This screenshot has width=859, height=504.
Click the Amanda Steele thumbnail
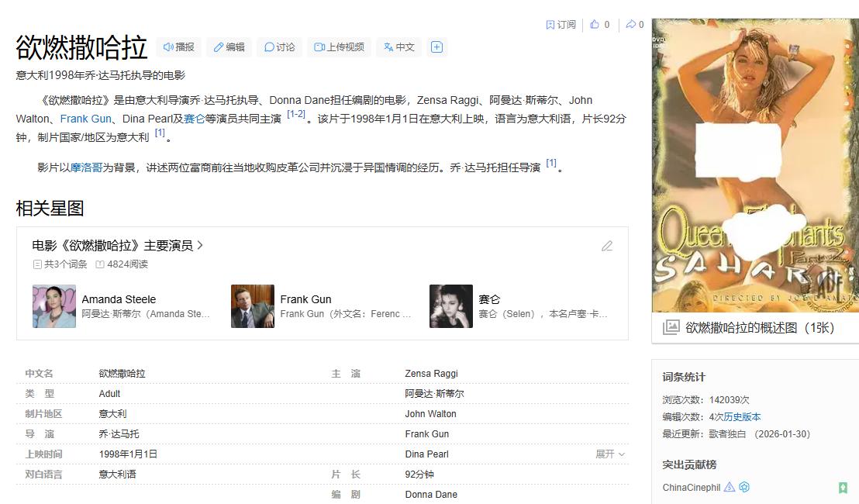[x=54, y=306]
